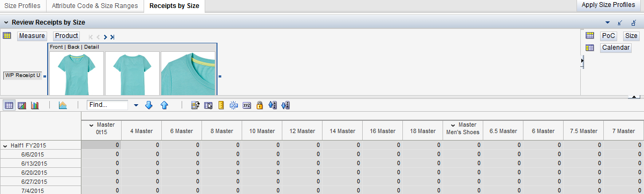The width and height of the screenshot is (644, 194).
Task: Select the 8 Master column header
Action: [x=222, y=131]
